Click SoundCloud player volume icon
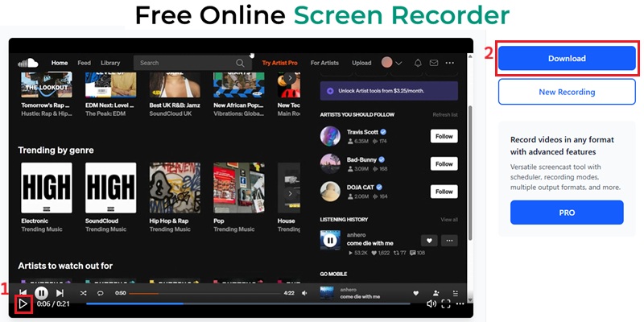Screen dimensions: 644x322 pos(304,293)
